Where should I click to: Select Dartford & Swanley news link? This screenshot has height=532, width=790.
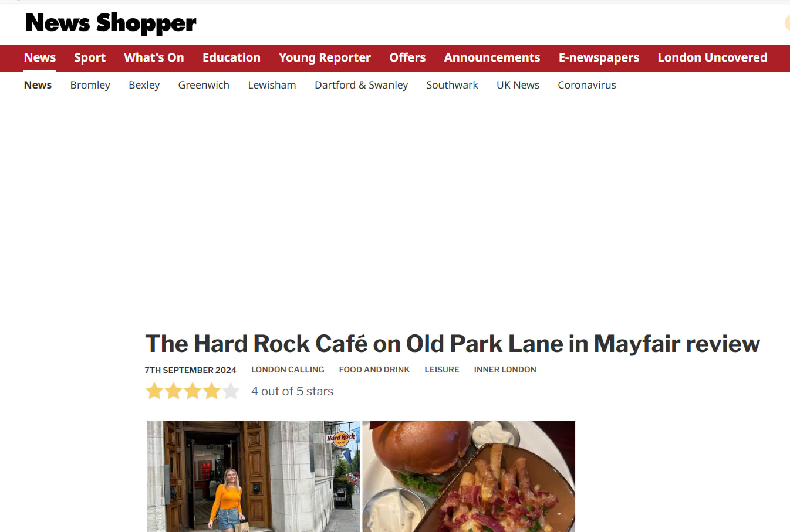click(x=361, y=85)
